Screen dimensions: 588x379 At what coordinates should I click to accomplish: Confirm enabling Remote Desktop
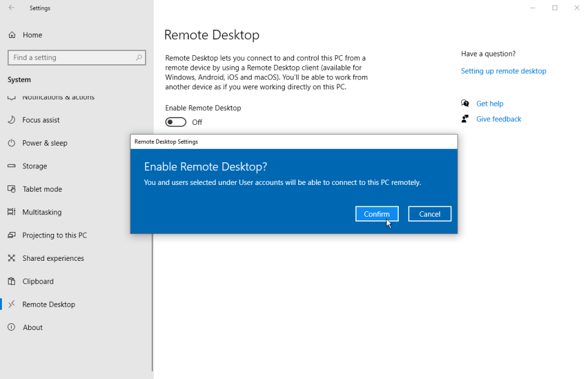(x=377, y=214)
